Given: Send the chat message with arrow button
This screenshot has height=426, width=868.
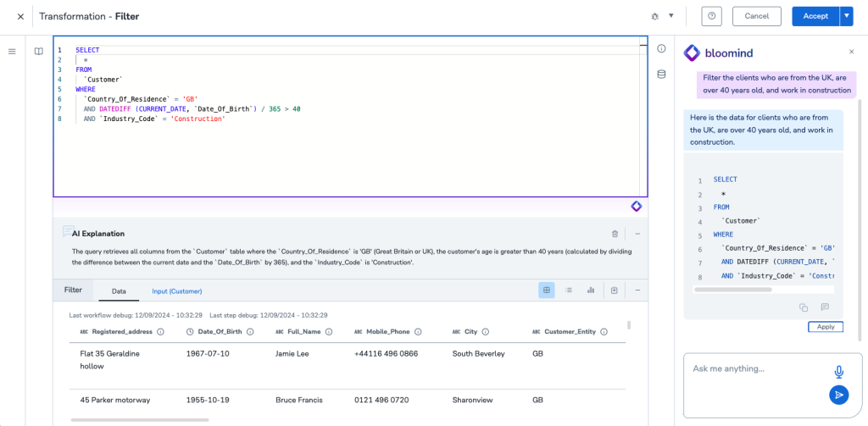Looking at the screenshot, I should 838,395.
